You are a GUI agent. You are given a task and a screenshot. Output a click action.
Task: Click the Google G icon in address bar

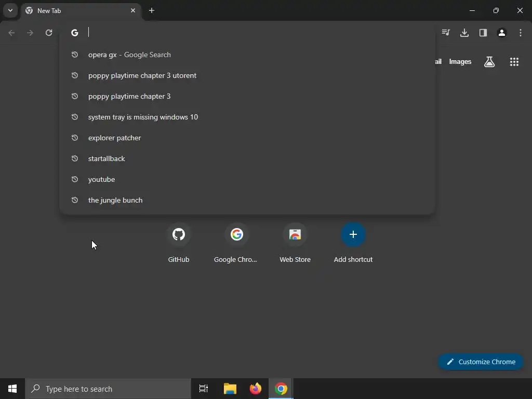tap(75, 33)
